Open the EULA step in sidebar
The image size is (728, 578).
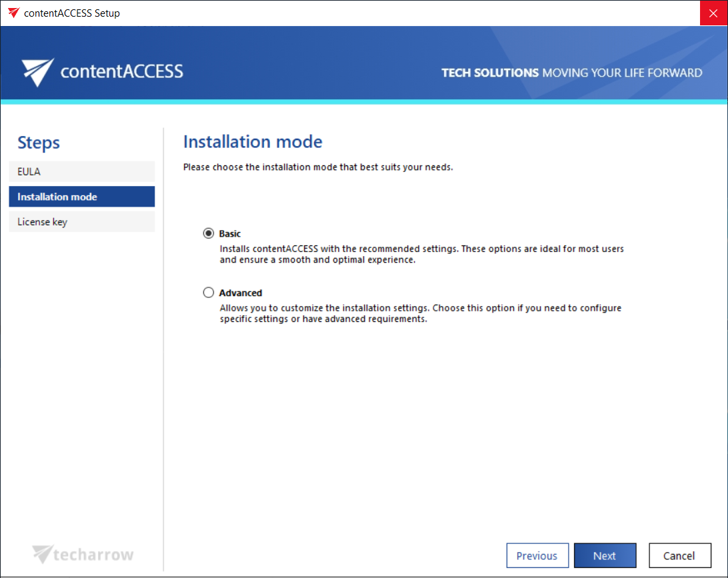[81, 171]
